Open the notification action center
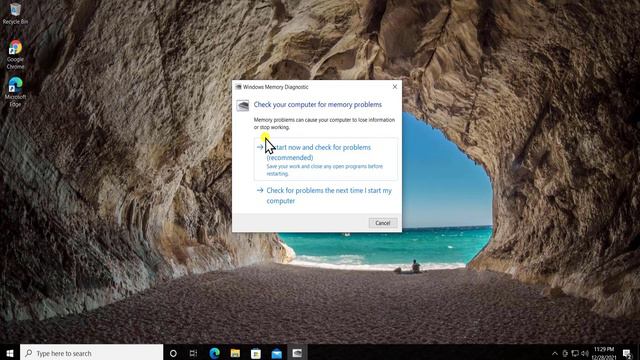This screenshot has height=360, width=640. (x=627, y=353)
